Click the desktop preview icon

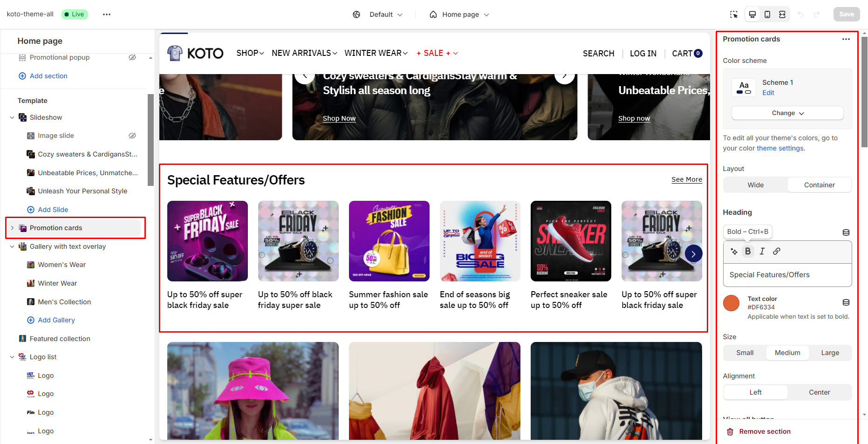point(752,14)
